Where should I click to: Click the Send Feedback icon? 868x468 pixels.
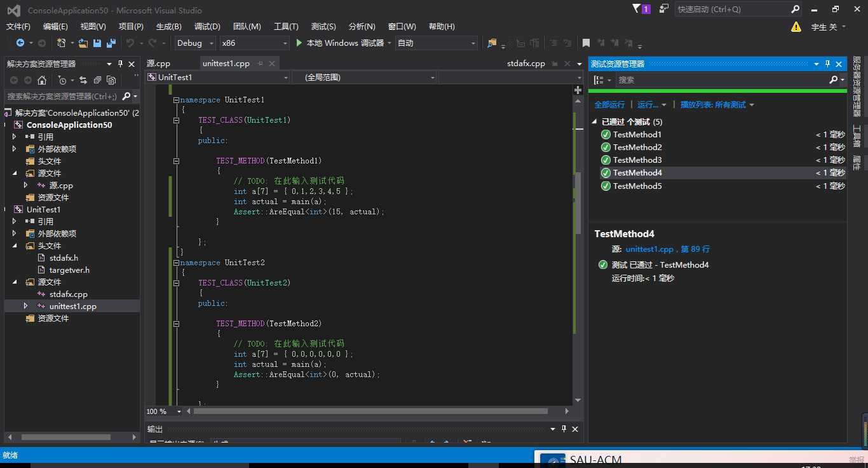(x=664, y=9)
